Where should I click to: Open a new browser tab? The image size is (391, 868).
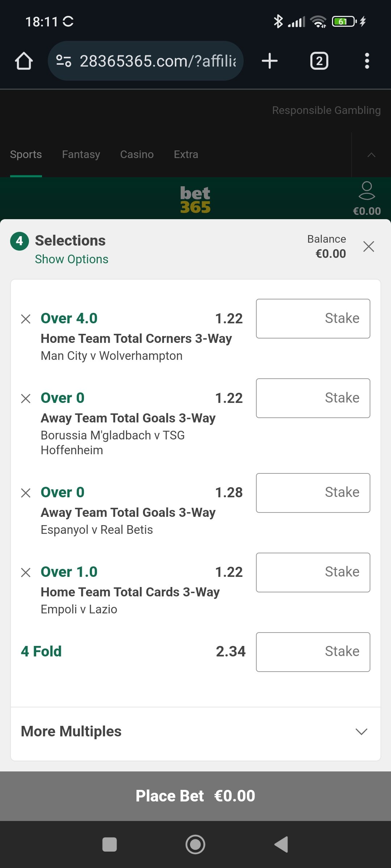(270, 61)
